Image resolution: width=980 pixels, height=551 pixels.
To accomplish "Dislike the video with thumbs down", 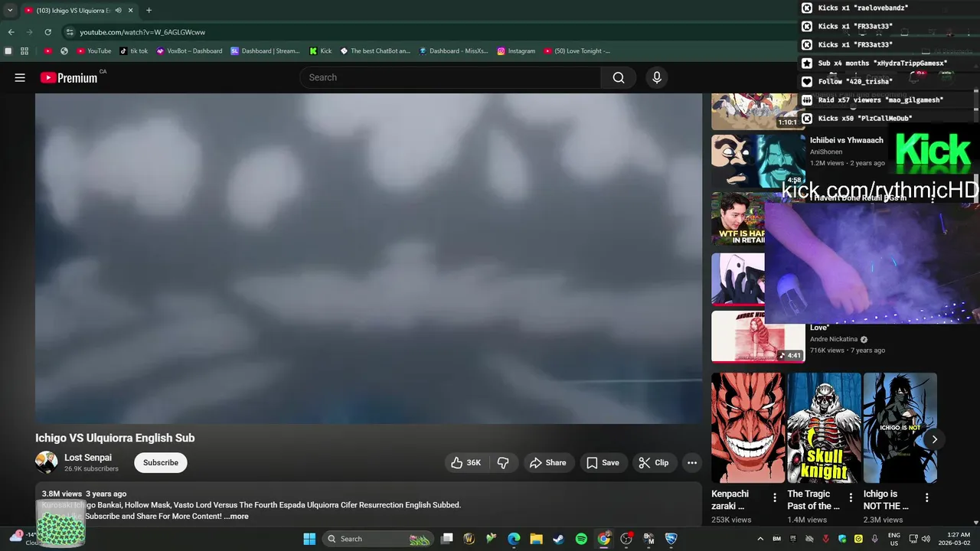I will pyautogui.click(x=503, y=462).
